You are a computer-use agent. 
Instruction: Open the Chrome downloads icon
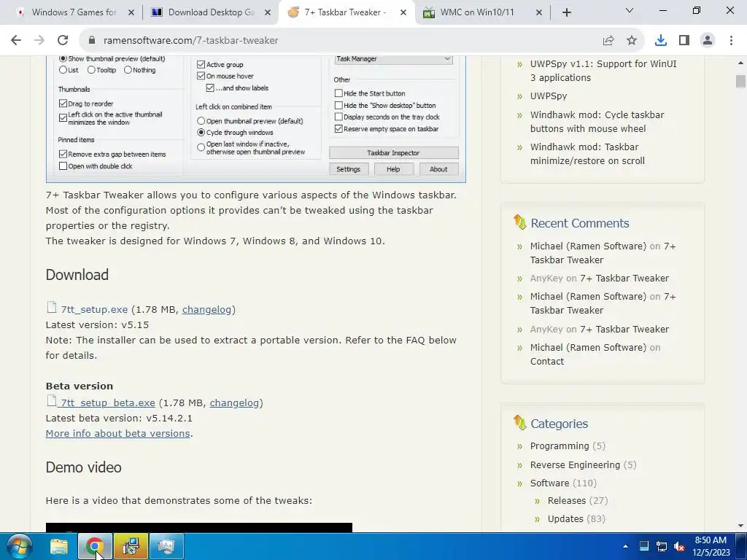tap(661, 41)
